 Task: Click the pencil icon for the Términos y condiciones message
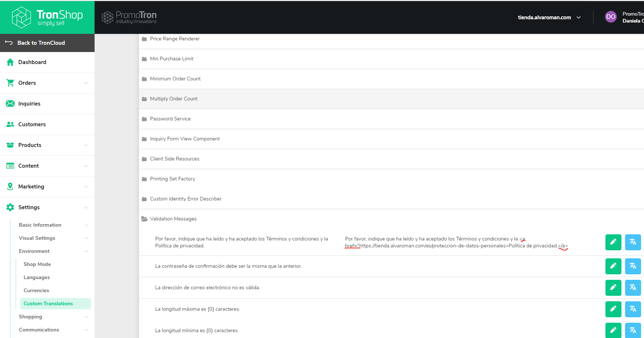613,242
